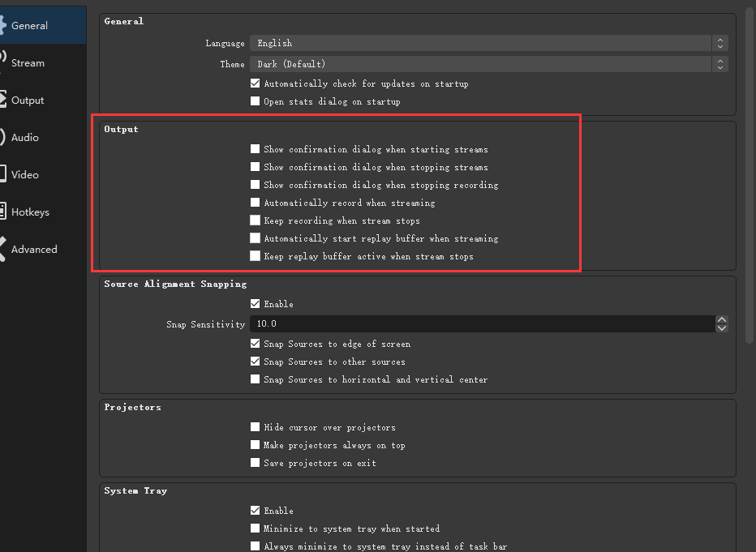Enable confirmation dialog when starting streams
Viewport: 756px width, 552px height.
click(255, 149)
